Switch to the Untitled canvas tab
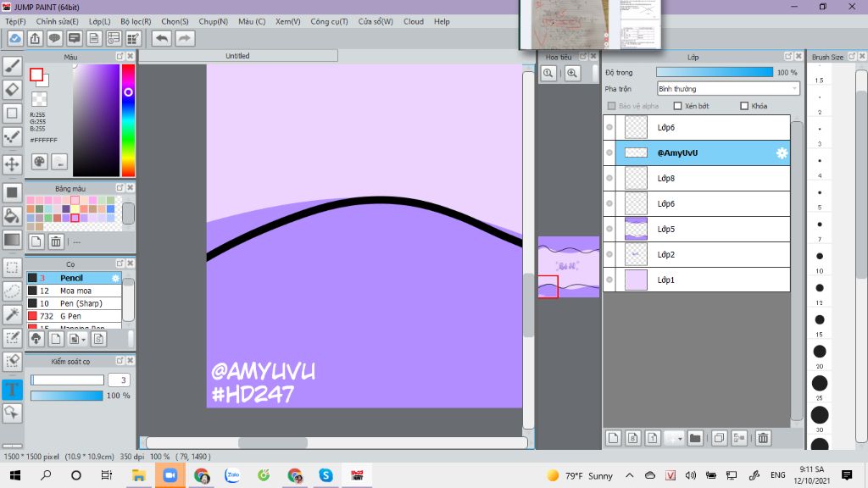The width and height of the screenshot is (868, 488). (237, 56)
